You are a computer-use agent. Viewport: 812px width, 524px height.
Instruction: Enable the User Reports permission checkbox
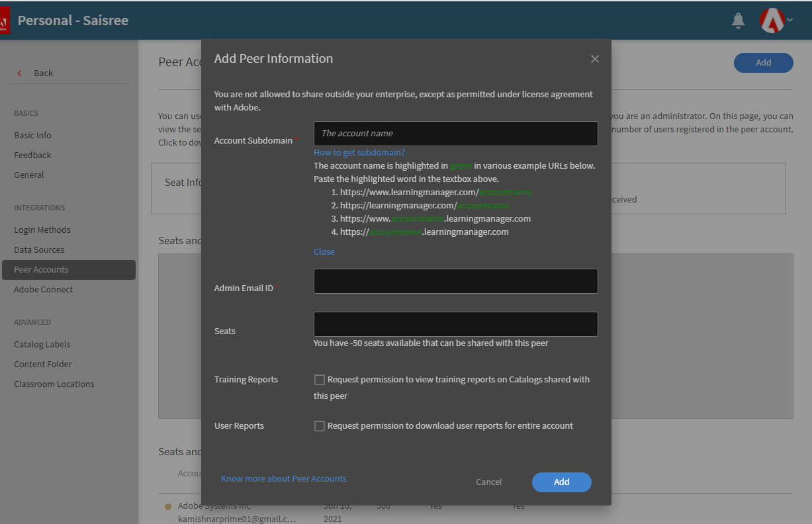(320, 426)
